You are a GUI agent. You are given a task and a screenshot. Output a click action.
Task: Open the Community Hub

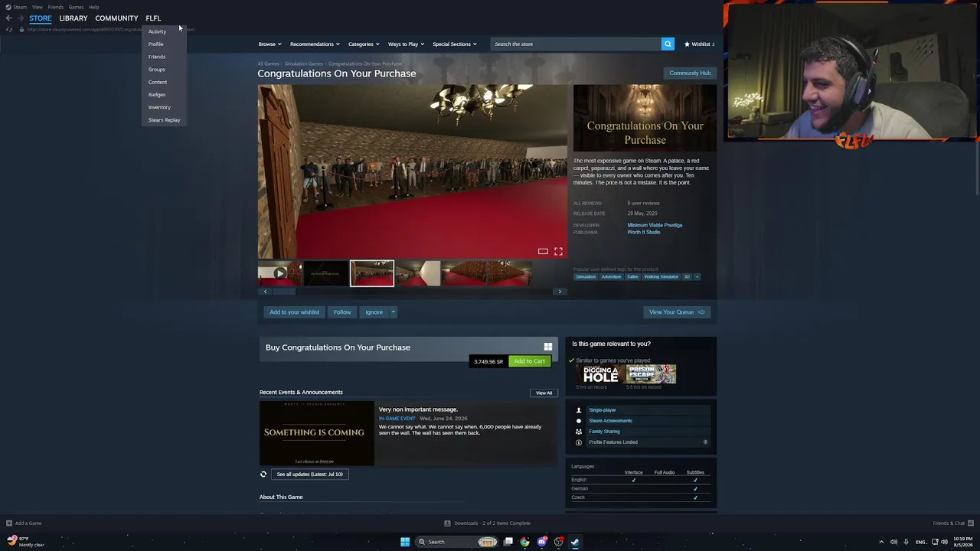pyautogui.click(x=690, y=73)
